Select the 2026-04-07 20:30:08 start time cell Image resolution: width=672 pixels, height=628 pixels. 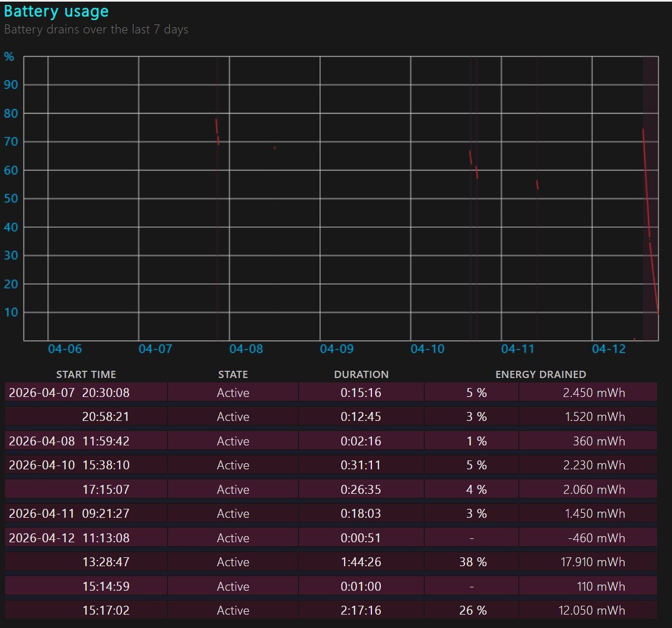coord(86,392)
